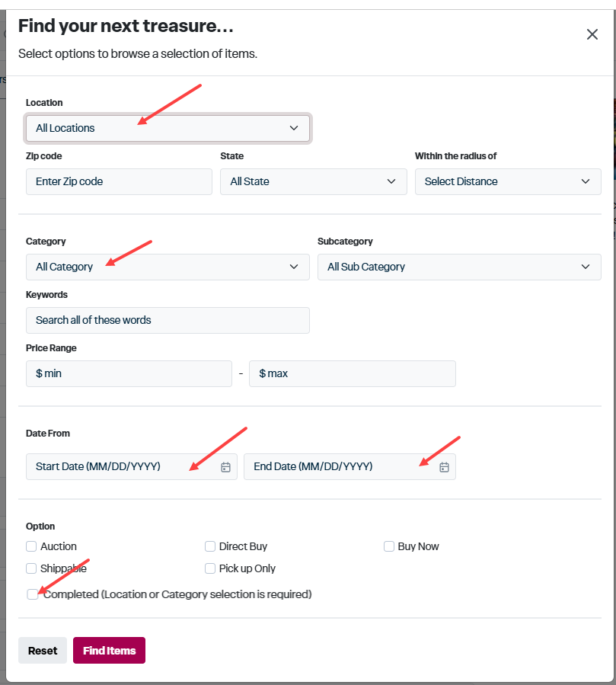The image size is (616, 685).
Task: Focus the Enter Zip code field
Action: pos(119,181)
